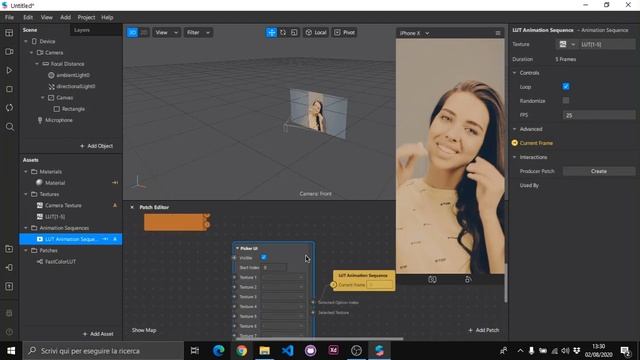Click the folder-play icon in lower left sidebar

tap(9, 249)
